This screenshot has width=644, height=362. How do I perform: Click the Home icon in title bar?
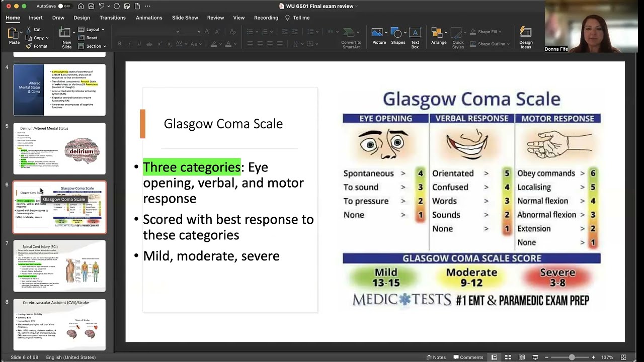coord(80,6)
